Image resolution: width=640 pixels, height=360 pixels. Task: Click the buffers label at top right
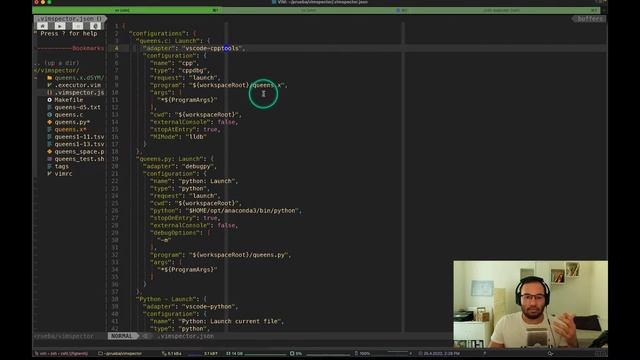pos(590,19)
